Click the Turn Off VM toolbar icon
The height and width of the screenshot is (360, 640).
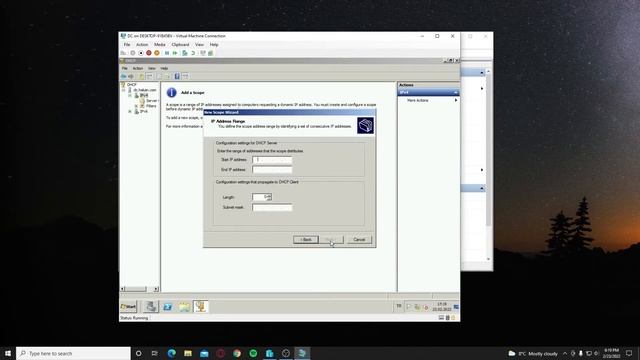tap(141, 53)
